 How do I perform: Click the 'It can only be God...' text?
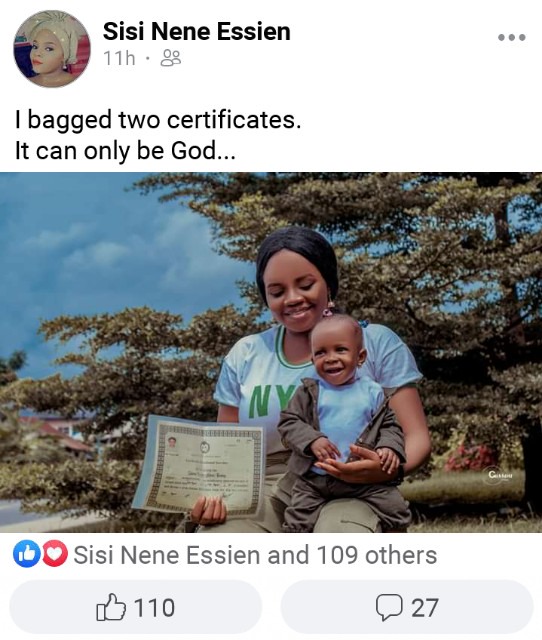pos(125,151)
